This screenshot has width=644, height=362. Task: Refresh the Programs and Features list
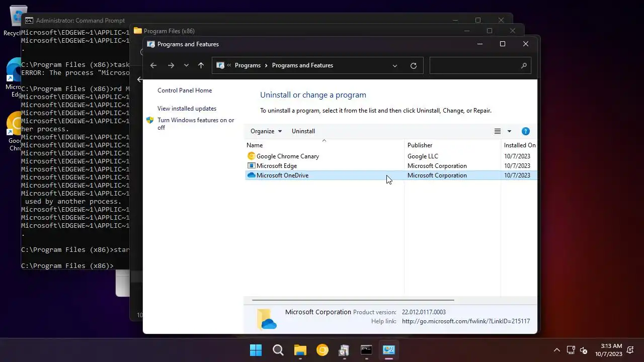(414, 65)
